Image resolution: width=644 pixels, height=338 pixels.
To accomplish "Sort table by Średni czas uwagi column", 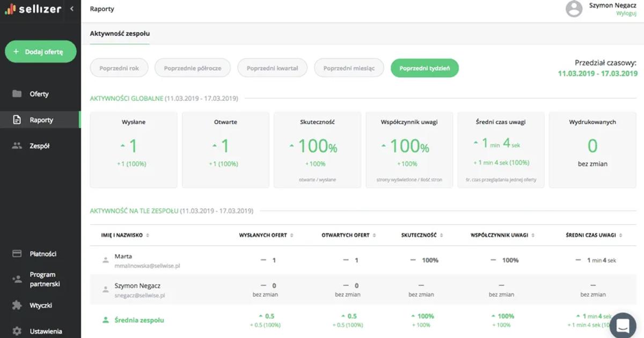I will (594, 235).
